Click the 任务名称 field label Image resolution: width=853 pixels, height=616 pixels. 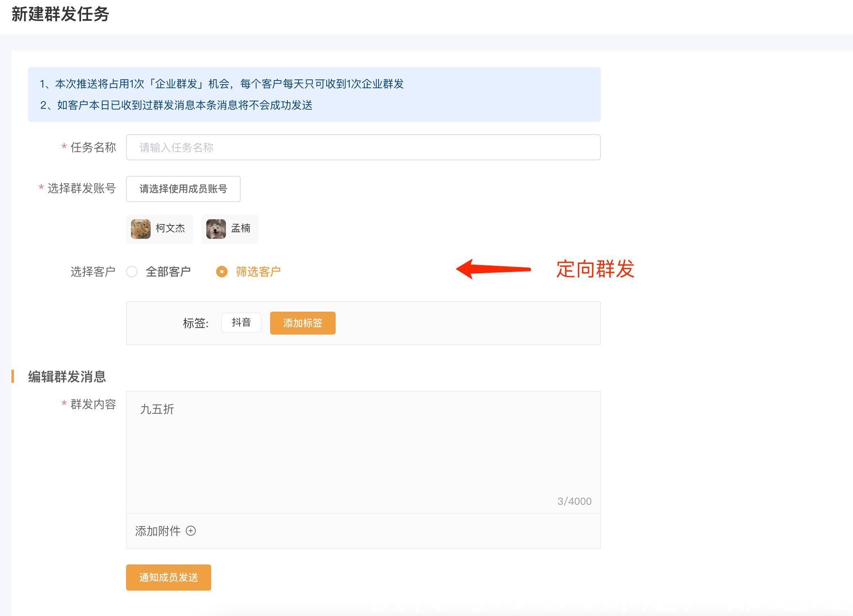pos(93,147)
